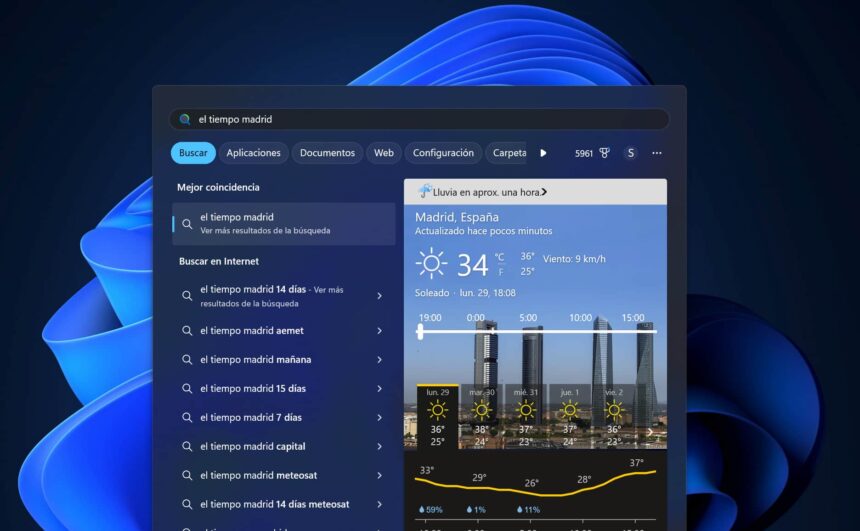Switch temperature unit to °C

pyautogui.click(x=500, y=257)
